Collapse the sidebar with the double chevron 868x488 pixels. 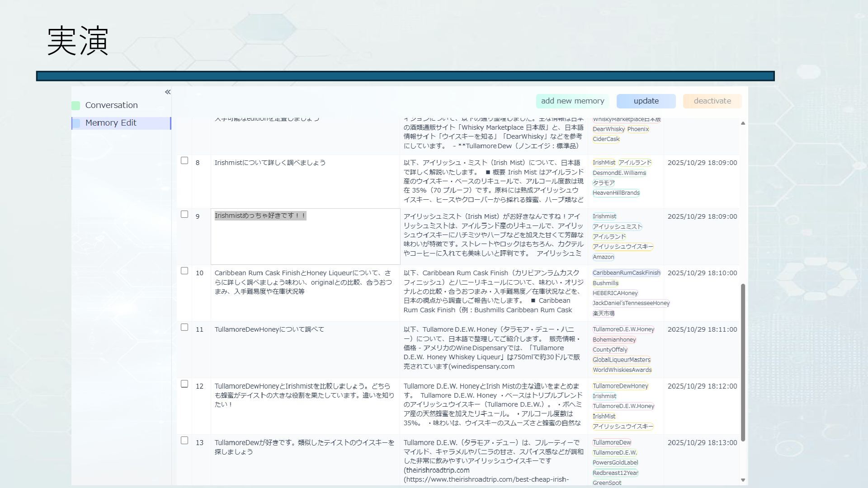[x=168, y=92]
